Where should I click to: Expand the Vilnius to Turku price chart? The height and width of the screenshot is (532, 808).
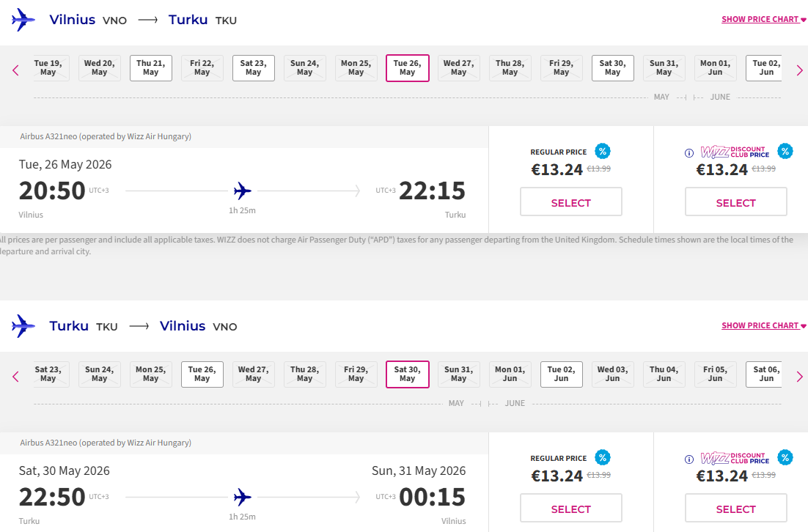click(763, 20)
